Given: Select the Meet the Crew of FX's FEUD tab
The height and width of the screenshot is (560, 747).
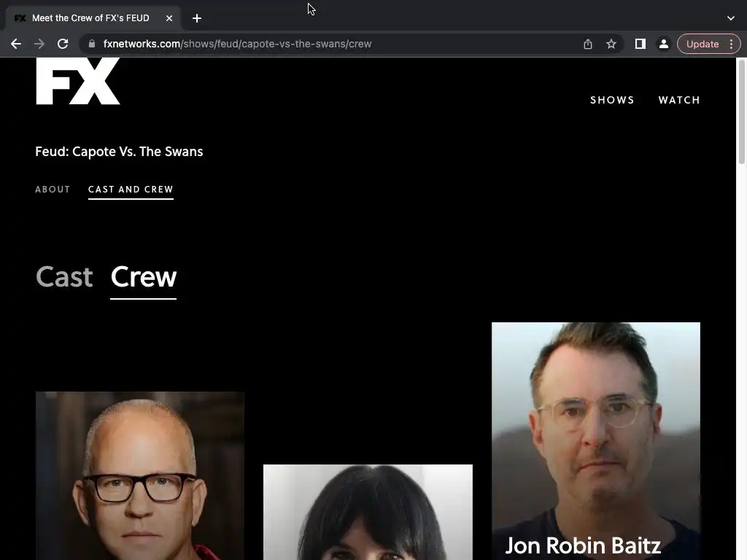Looking at the screenshot, I should coord(93,18).
